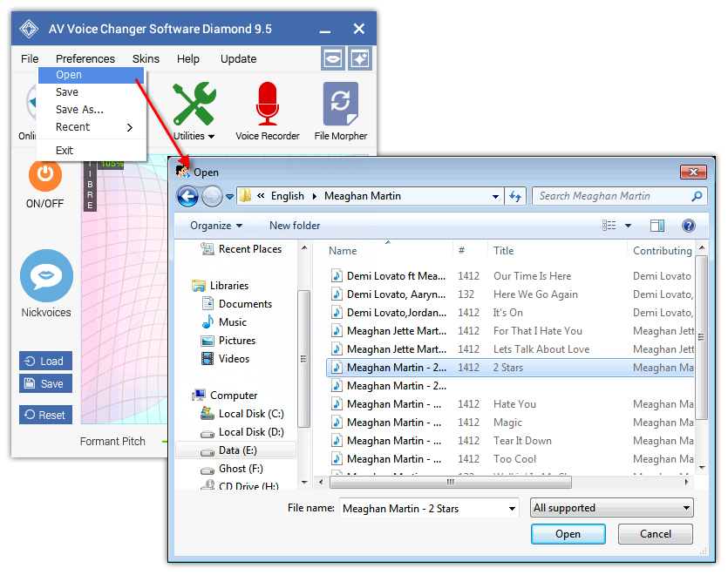Screen dimensions: 728x575
Task: Open the Preferences menu
Action: [x=85, y=59]
